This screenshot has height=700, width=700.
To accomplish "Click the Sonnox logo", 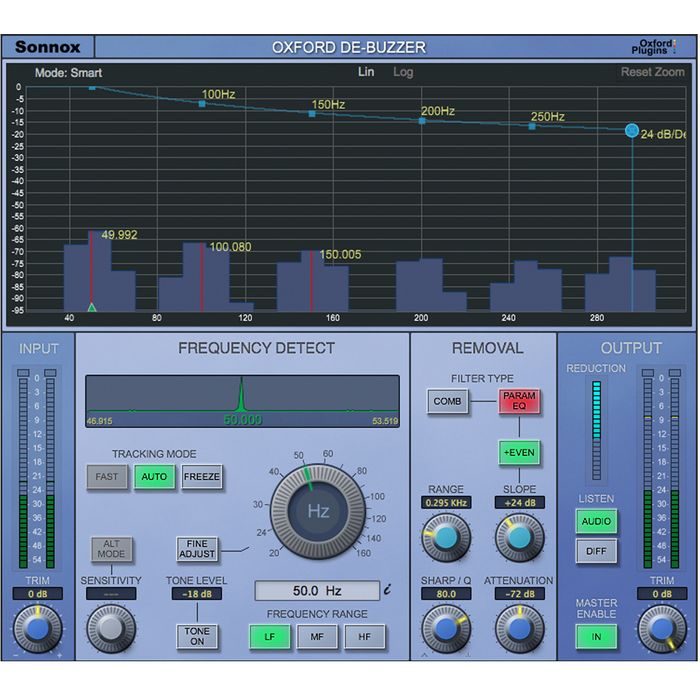I will (48, 47).
